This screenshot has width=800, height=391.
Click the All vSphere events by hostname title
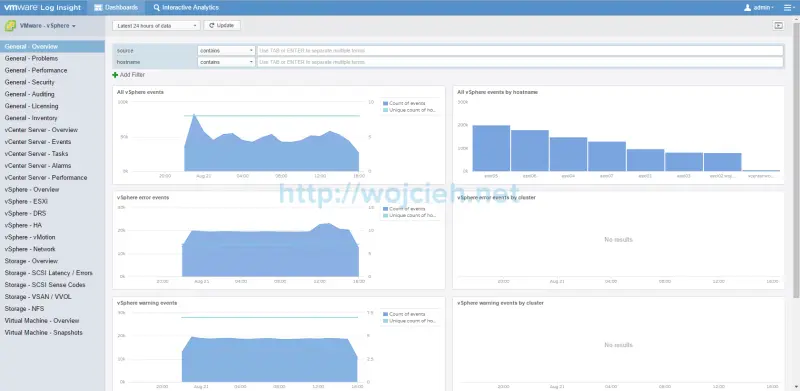pyautogui.click(x=497, y=92)
